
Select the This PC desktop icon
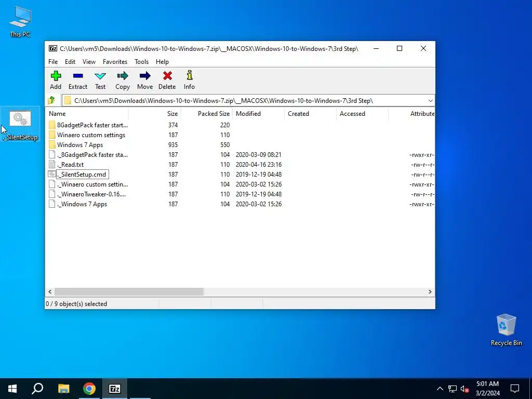point(20,21)
